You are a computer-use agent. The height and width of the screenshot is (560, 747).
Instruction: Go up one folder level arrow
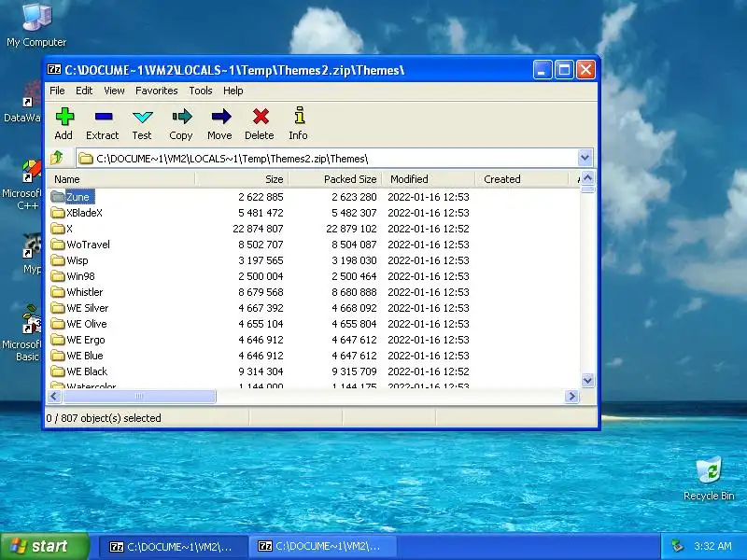(x=57, y=158)
